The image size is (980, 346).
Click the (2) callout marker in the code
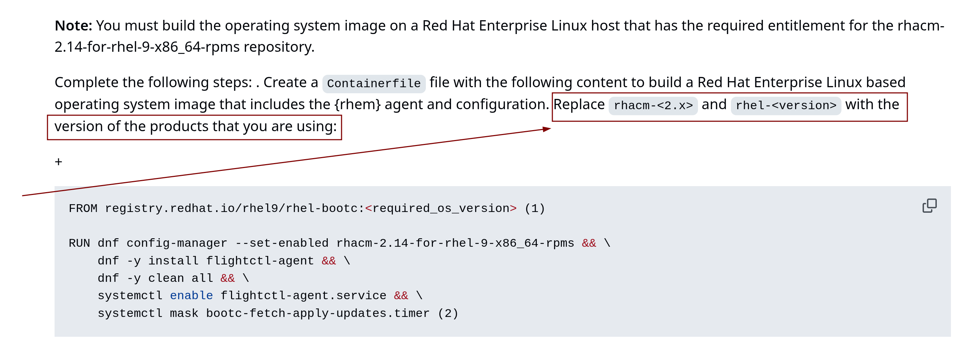[x=448, y=313]
